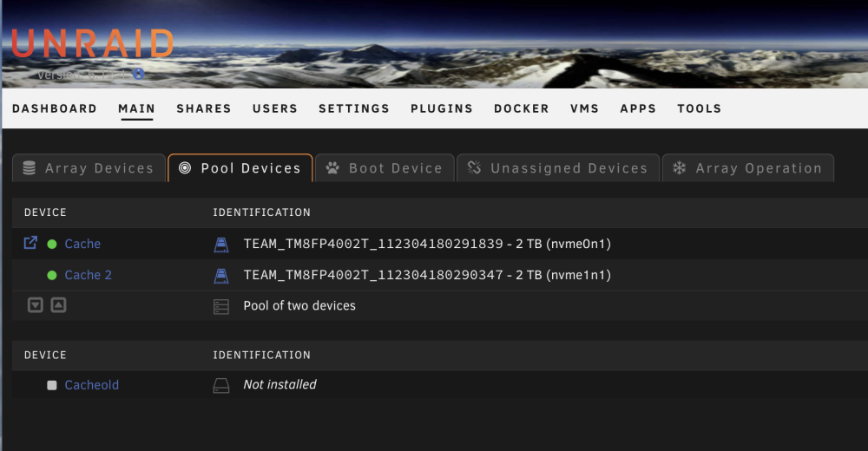Open the Tools menu

pyautogui.click(x=699, y=108)
